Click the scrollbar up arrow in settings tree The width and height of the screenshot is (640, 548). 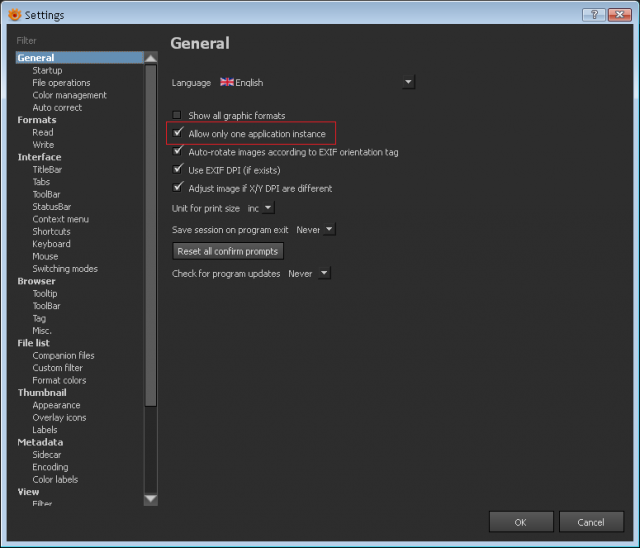pos(151,58)
